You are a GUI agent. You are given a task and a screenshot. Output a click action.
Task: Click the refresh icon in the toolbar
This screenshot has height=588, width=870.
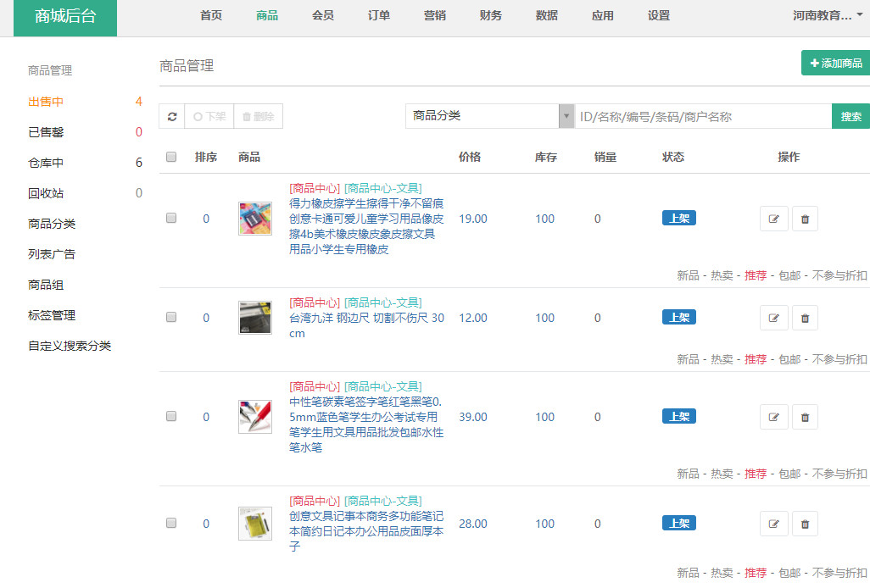pos(172,116)
